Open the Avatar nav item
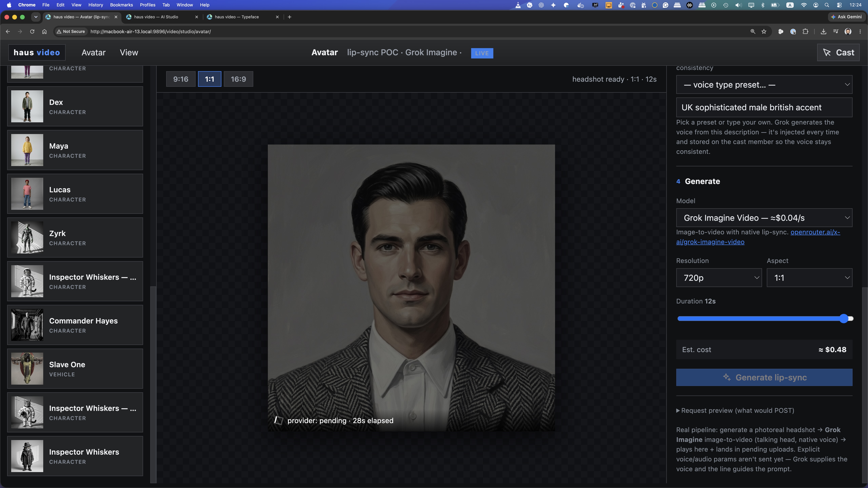Screen dimensions: 868x488 (94, 53)
